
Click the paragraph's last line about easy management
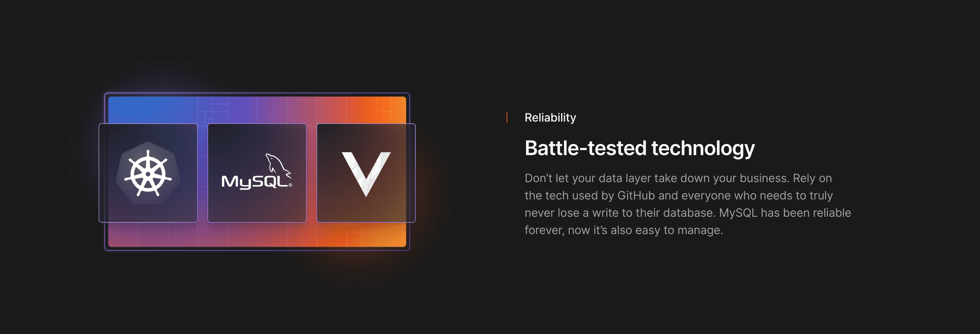[x=623, y=230]
